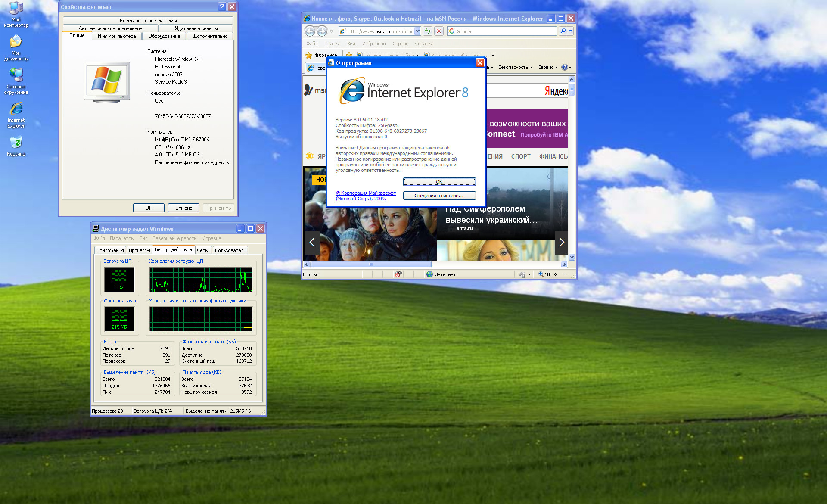Open the Восстановление системы tab
This screenshot has width=827, height=504.
click(148, 21)
